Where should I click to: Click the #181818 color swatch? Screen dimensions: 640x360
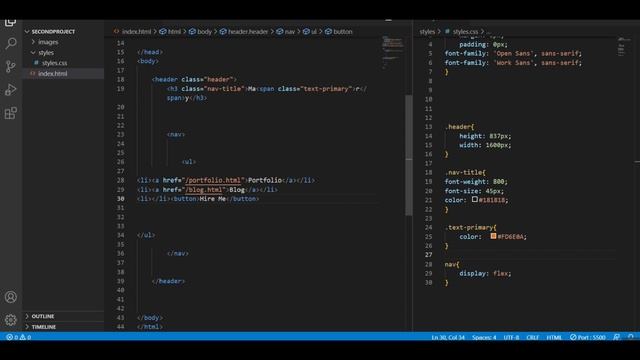[x=475, y=200]
